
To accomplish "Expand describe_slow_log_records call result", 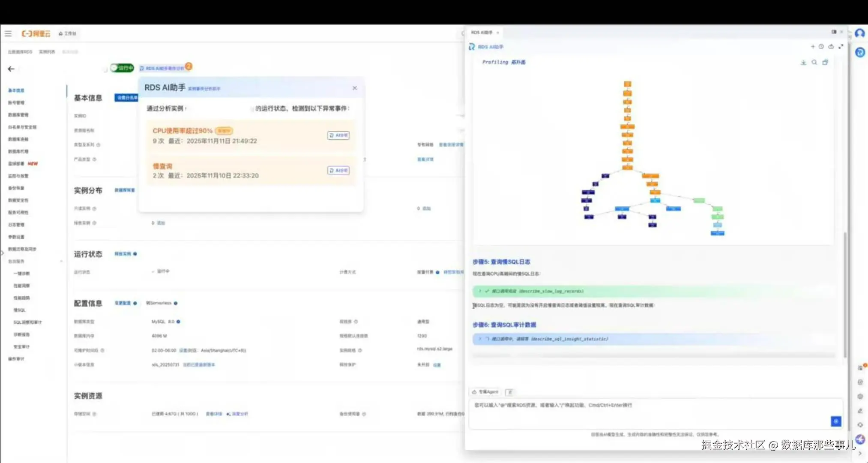I will click(x=480, y=291).
